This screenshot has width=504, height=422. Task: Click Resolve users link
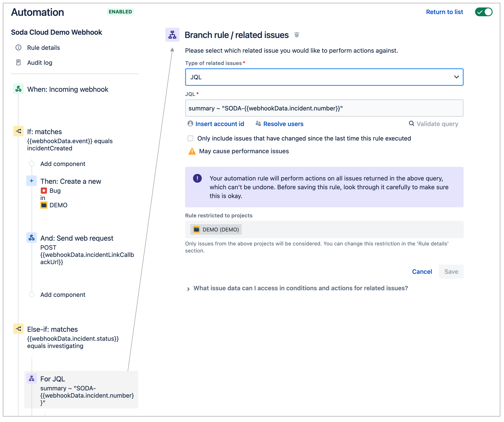point(283,124)
